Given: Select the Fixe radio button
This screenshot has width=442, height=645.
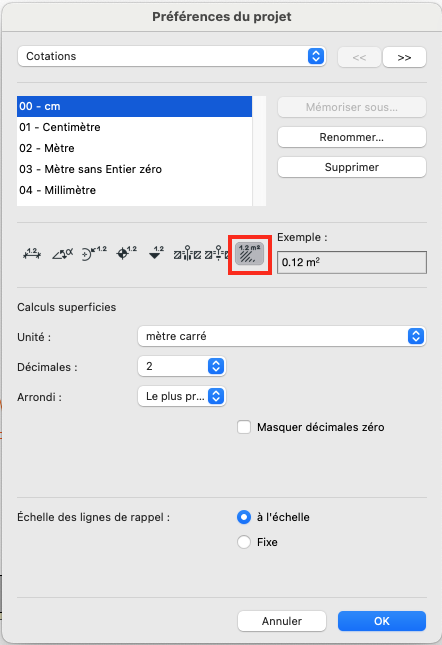Looking at the screenshot, I should (x=244, y=542).
